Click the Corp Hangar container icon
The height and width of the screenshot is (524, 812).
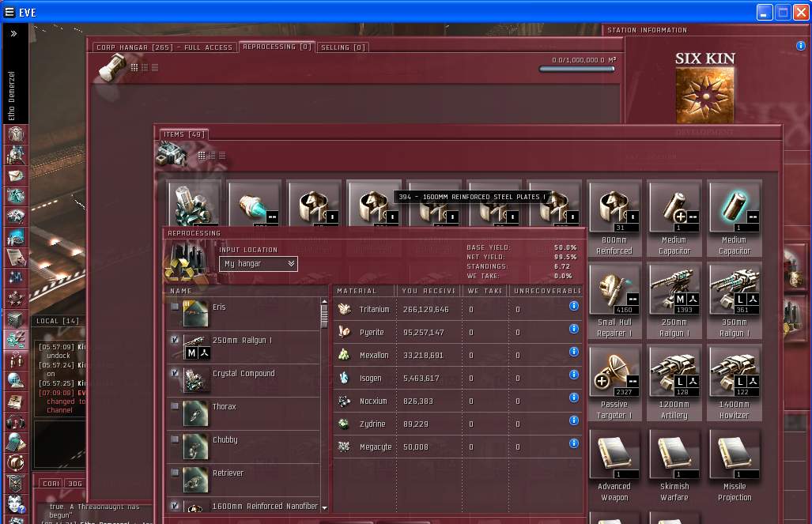[x=112, y=68]
